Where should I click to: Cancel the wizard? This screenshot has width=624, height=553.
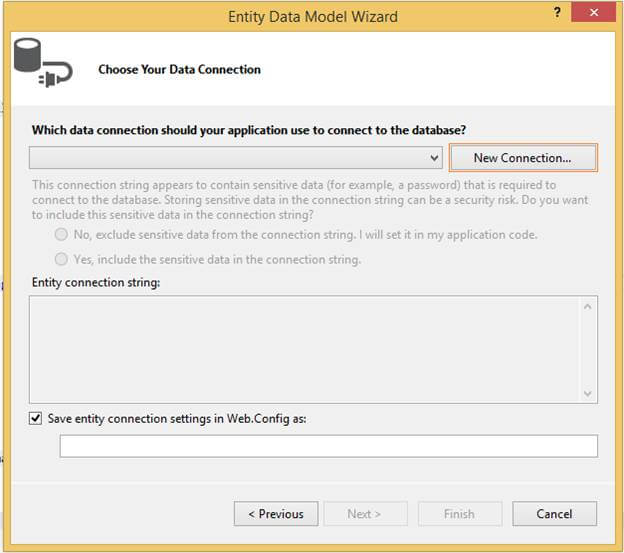(554, 514)
